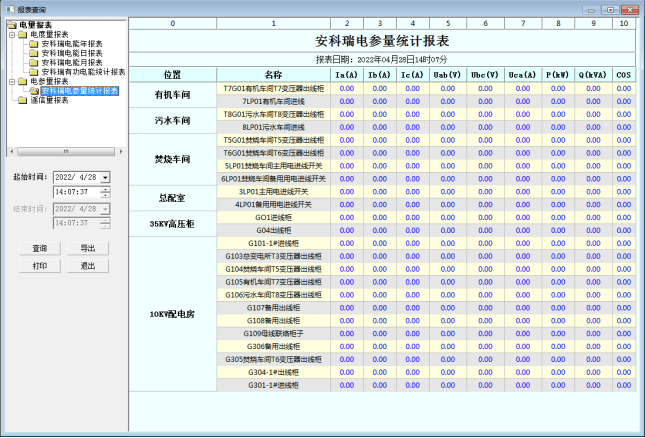This screenshot has width=645, height=438.
Task: Select column header 10
Action: (624, 23)
